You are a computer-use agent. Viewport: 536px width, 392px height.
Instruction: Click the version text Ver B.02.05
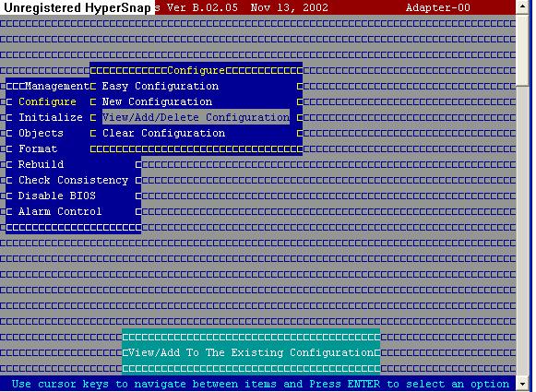pos(202,7)
